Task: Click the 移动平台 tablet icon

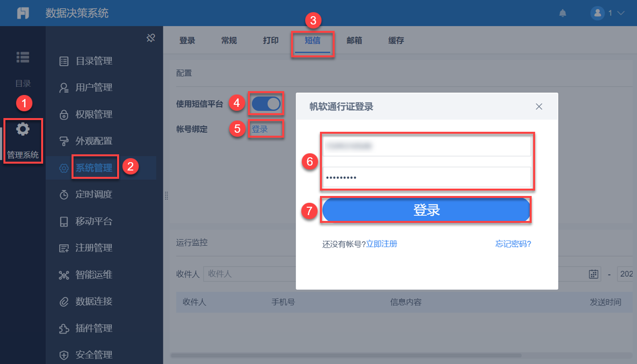Action: [64, 221]
